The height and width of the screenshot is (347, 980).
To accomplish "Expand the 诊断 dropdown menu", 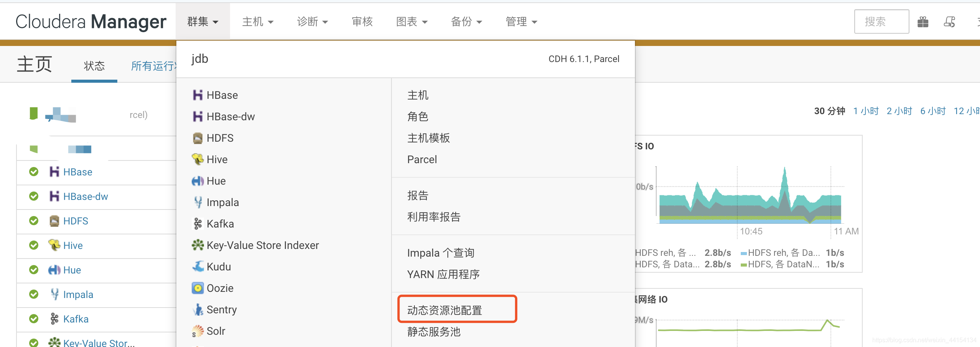I will (x=312, y=21).
